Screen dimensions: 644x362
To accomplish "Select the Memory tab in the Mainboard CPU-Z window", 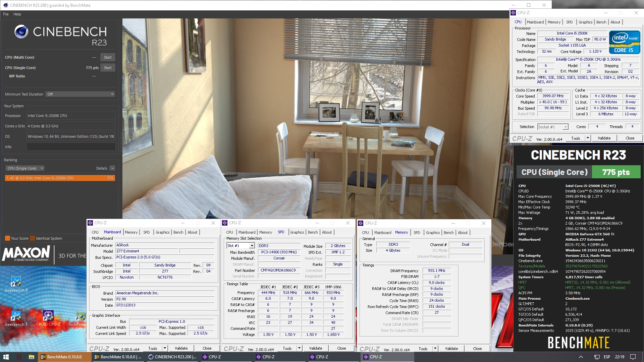I will tap(131, 232).
